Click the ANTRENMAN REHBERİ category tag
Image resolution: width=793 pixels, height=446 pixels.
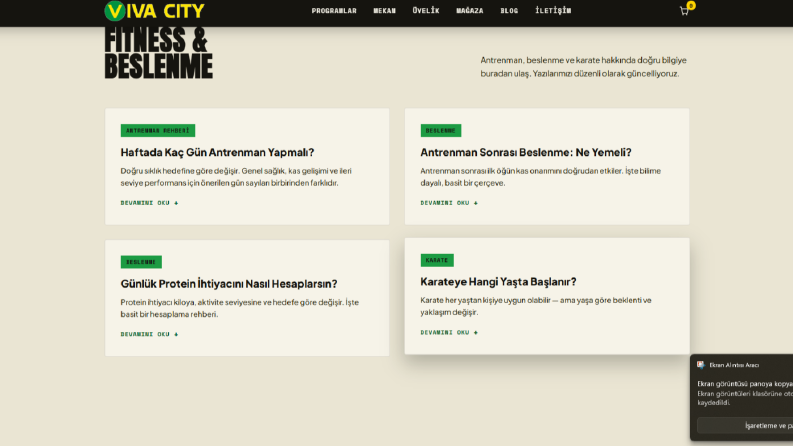click(x=158, y=130)
